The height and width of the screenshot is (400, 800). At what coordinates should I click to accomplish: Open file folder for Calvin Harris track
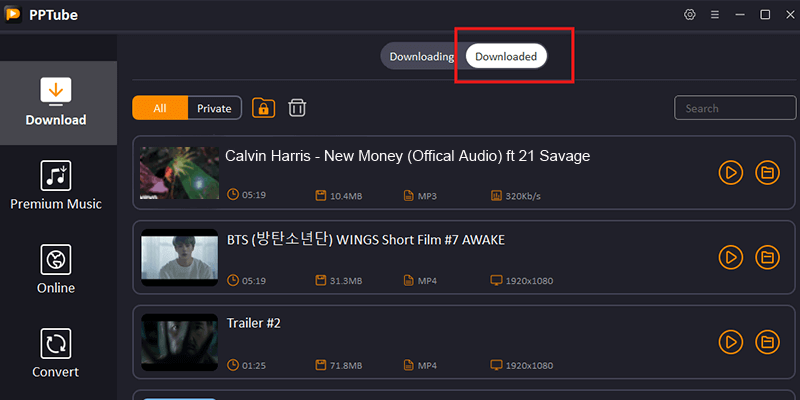(x=767, y=173)
